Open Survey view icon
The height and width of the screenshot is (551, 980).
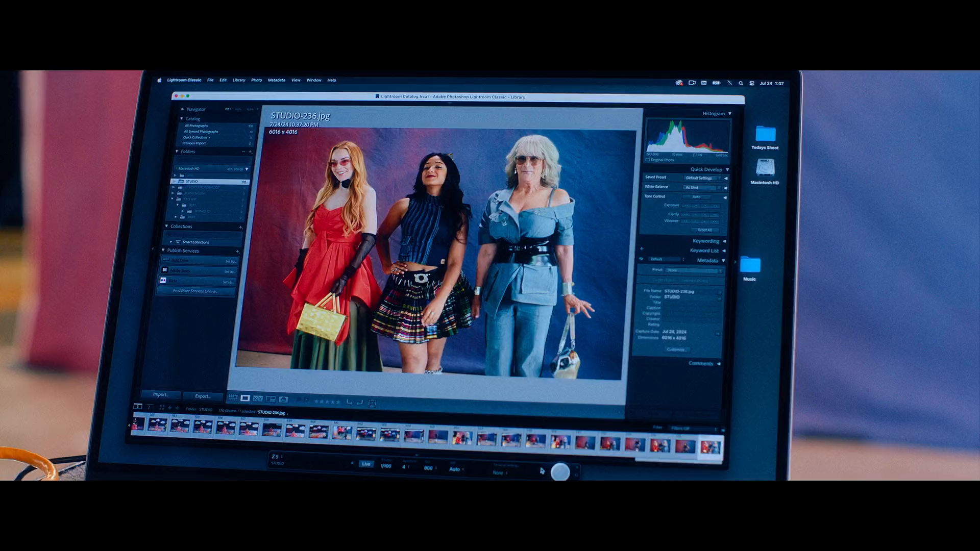[271, 399]
